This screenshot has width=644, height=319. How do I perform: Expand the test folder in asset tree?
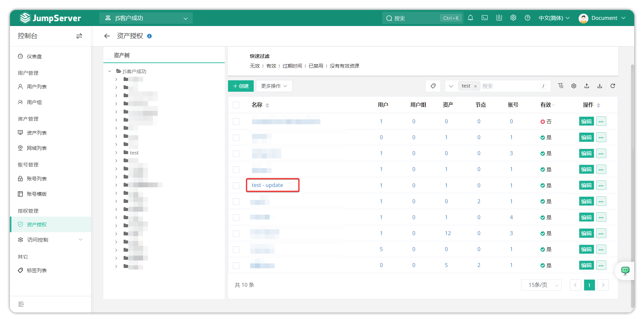tap(116, 153)
